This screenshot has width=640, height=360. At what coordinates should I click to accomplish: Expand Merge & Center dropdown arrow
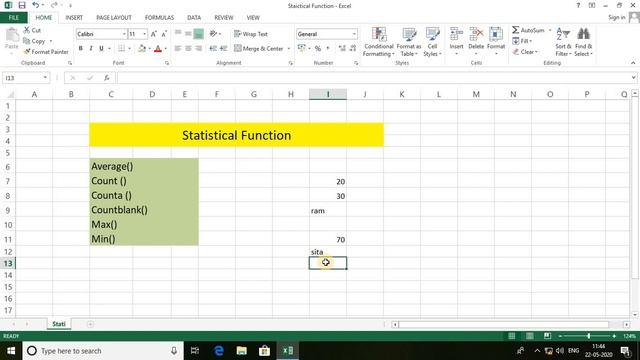click(x=289, y=49)
